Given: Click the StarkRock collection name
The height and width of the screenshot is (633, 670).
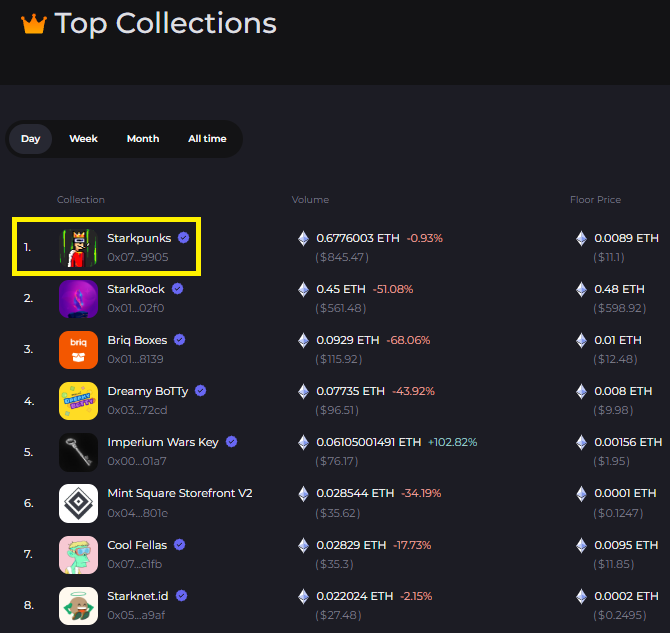Looking at the screenshot, I should (x=136, y=289).
